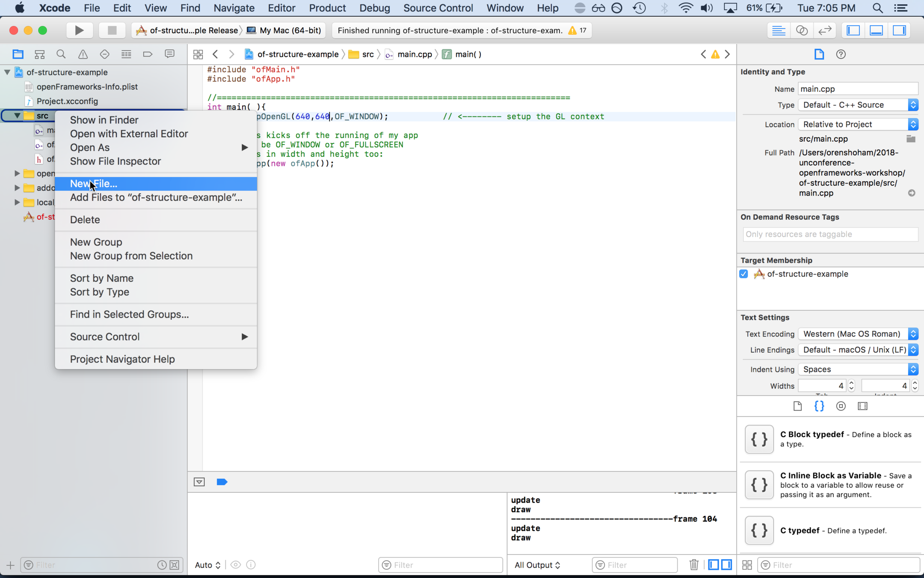This screenshot has height=578, width=924.
Task: Clear console with the trash icon
Action: (694, 565)
